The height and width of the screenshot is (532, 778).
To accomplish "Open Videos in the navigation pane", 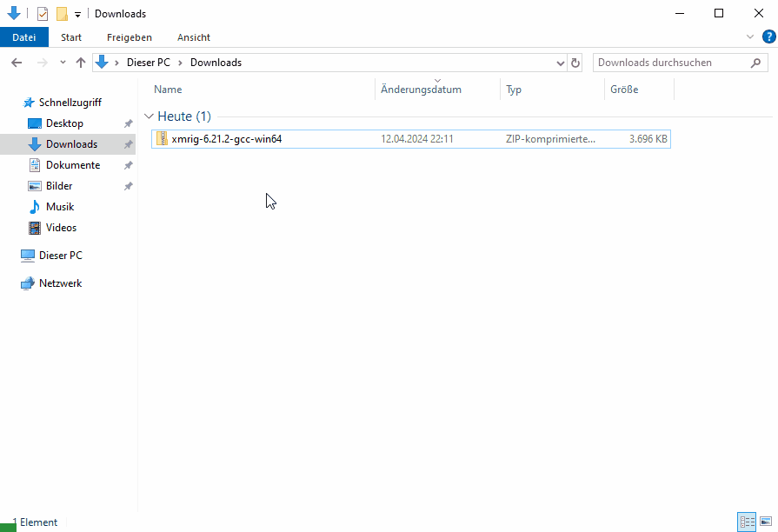I will 61,227.
